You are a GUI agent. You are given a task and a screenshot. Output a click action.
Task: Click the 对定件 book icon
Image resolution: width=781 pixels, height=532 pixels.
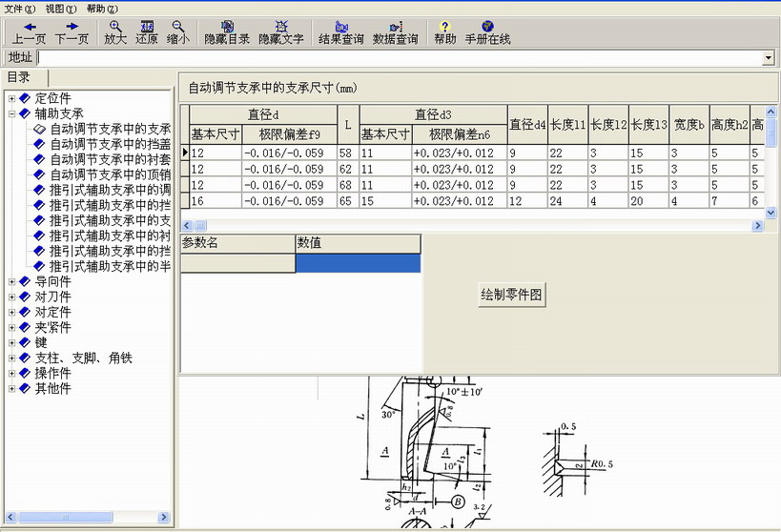[x=25, y=313]
